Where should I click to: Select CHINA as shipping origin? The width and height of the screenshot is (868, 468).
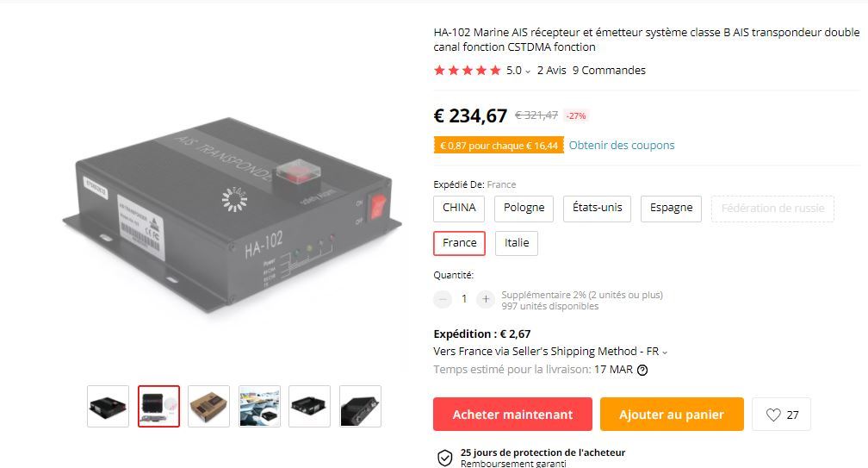pyautogui.click(x=459, y=209)
